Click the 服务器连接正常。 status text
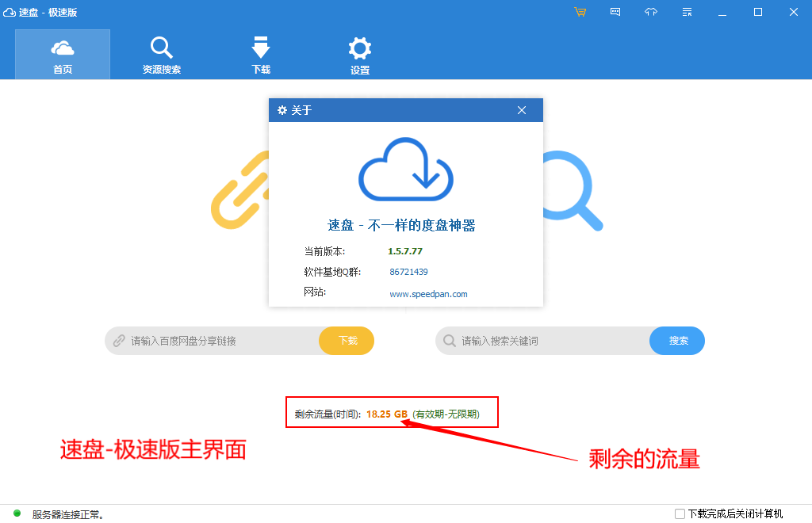This screenshot has height=523, width=812. [x=68, y=514]
